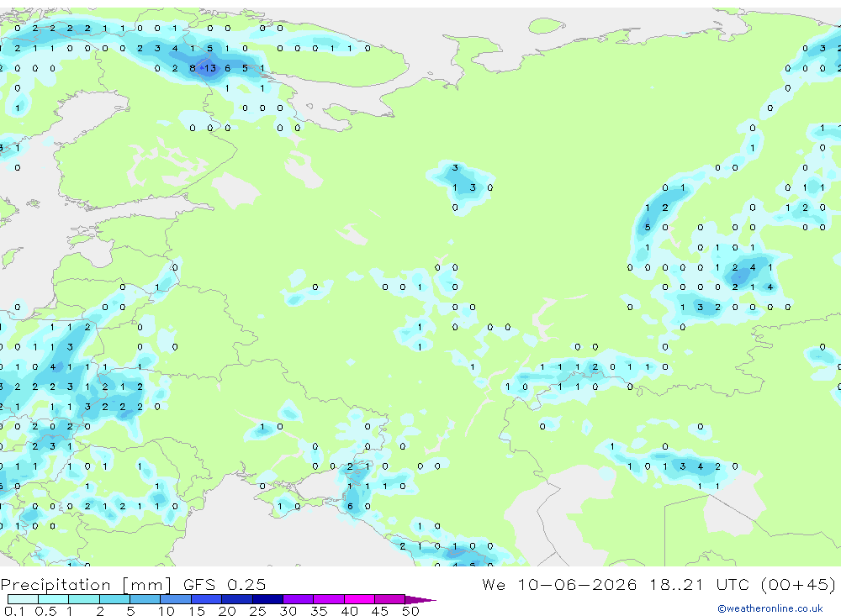Click the '13' precipitation value on map
841x616 pixels.
coord(209,68)
